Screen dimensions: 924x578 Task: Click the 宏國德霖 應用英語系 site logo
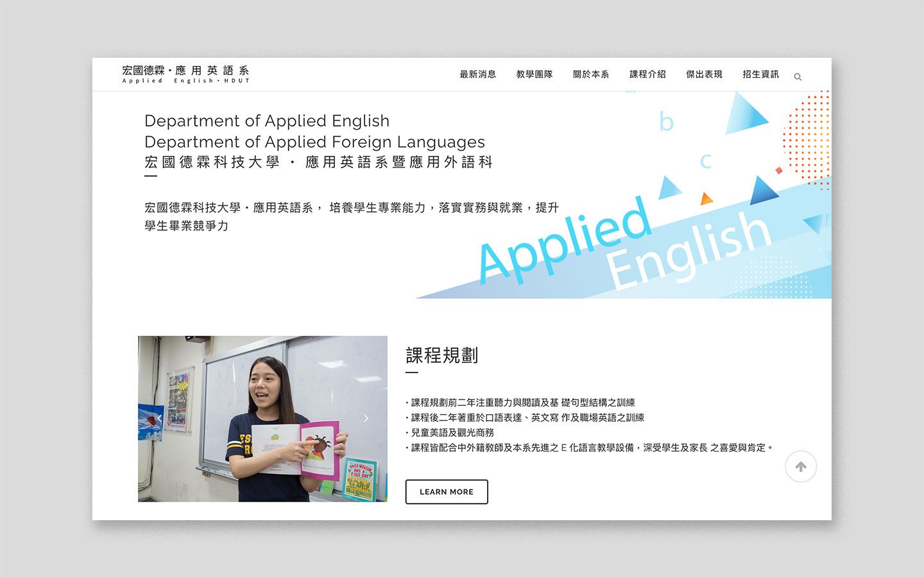click(185, 74)
